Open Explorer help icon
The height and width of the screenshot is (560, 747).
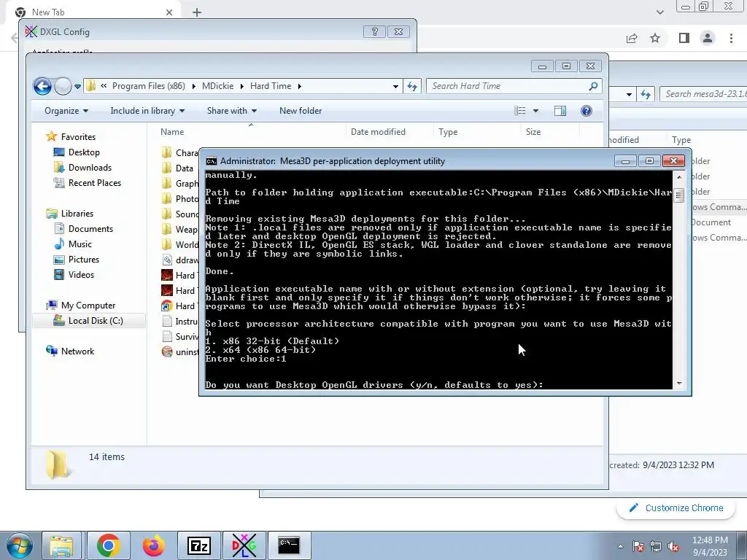(x=587, y=111)
